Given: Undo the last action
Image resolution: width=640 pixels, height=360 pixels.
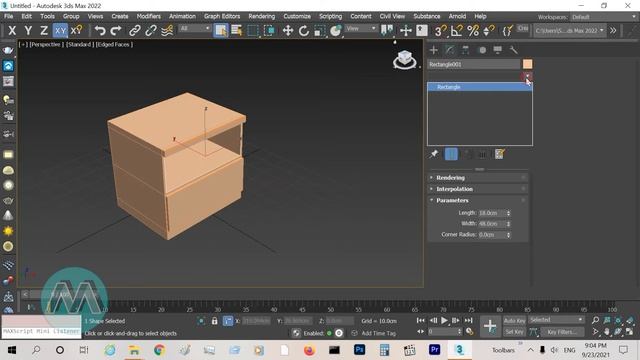Looking at the screenshot, I should pos(100,31).
